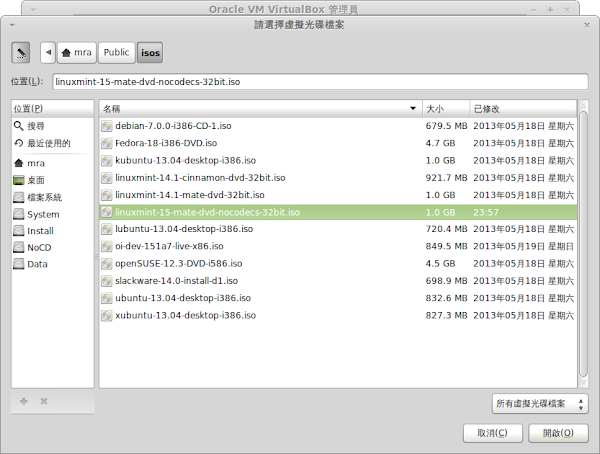This screenshot has width=600, height=454.
Task: Close the optical disc file chooser dialog
Action: [587, 25]
